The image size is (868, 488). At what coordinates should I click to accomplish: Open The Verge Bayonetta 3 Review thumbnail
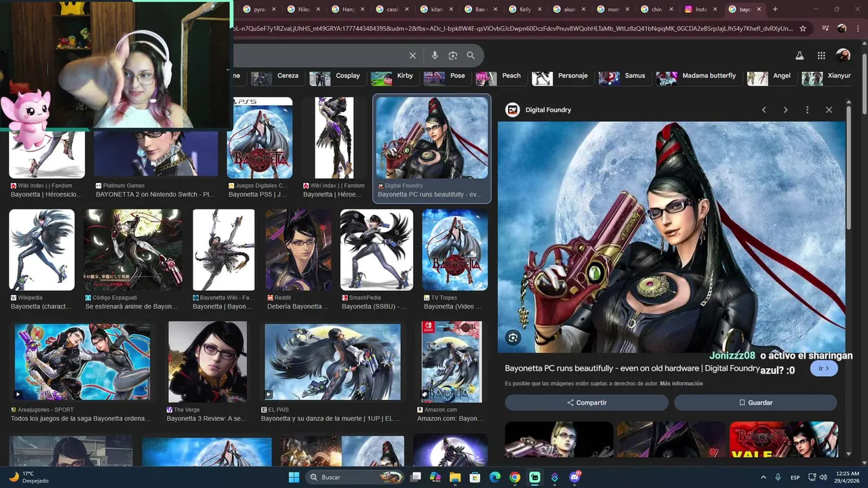click(x=208, y=362)
